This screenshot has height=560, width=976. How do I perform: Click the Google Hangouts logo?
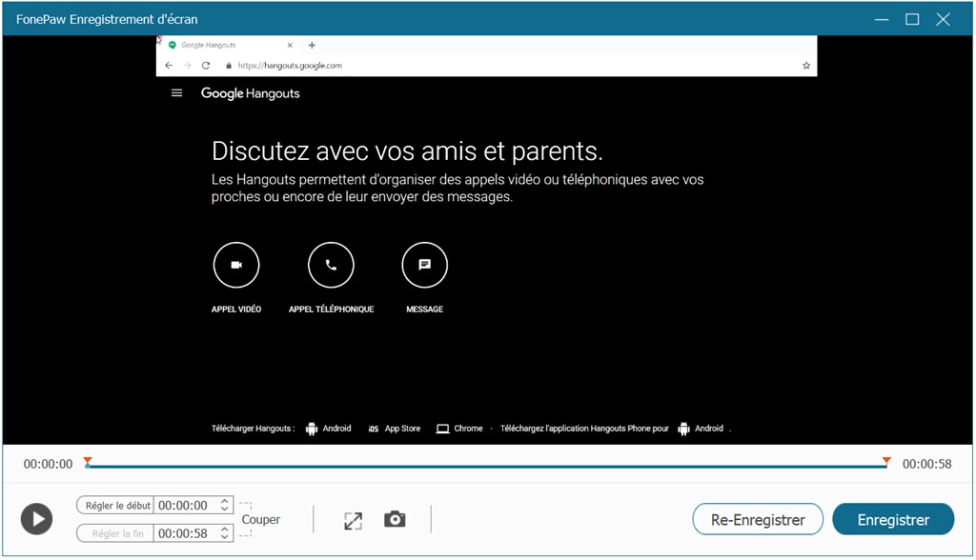click(x=251, y=93)
